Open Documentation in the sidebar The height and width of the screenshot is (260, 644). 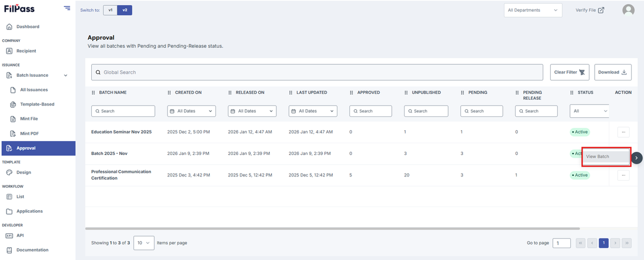click(x=32, y=250)
